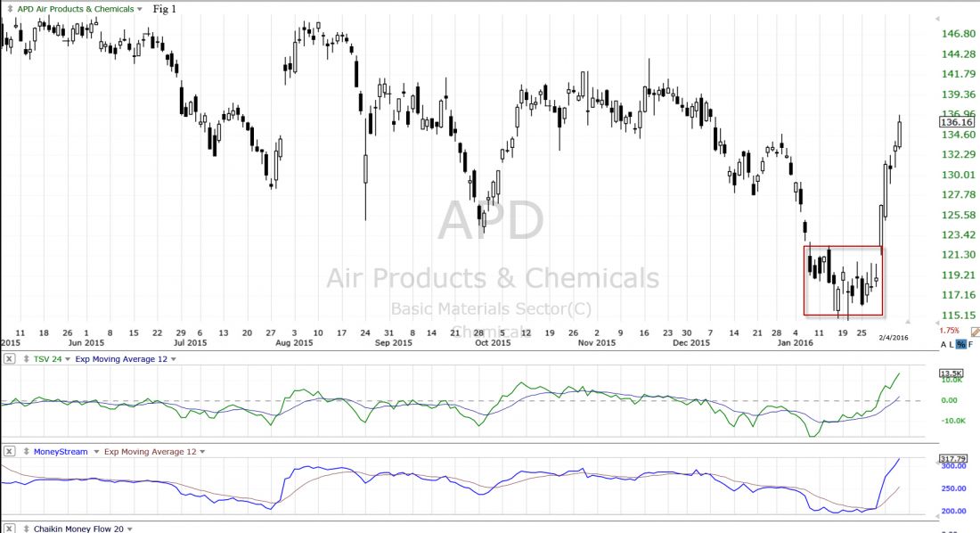Viewport: 980px width, 533px height.
Task: Toggle the logarithmic 'L' price scale
Action: click(952, 344)
